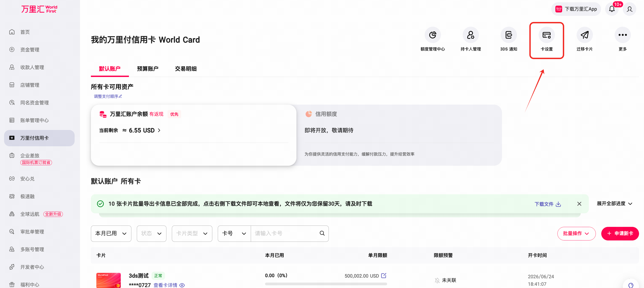
Task: Open the user profile icon
Action: coord(630,9)
